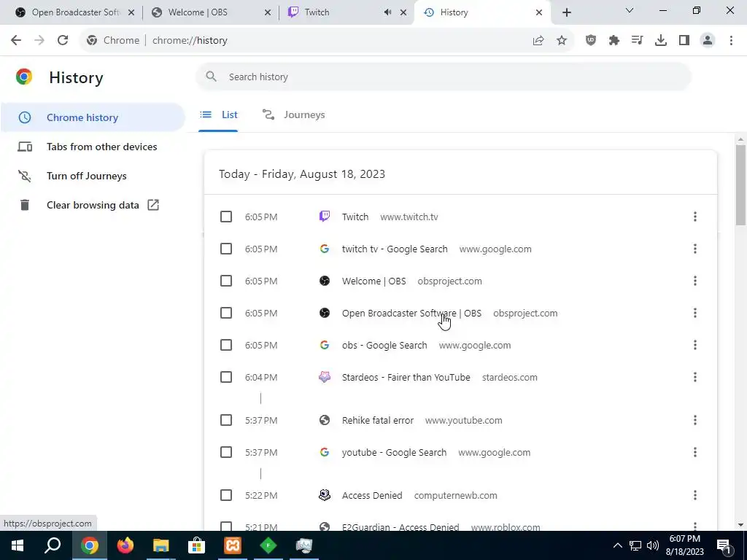Open the tab search chevron

630,10
